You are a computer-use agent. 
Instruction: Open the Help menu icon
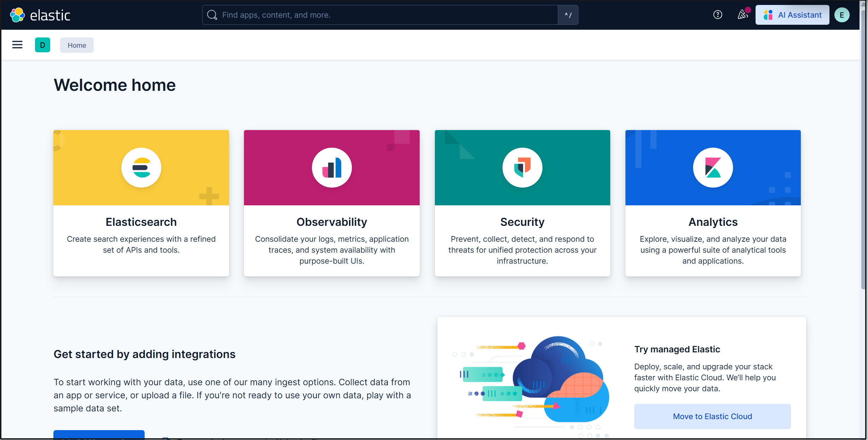pyautogui.click(x=717, y=15)
